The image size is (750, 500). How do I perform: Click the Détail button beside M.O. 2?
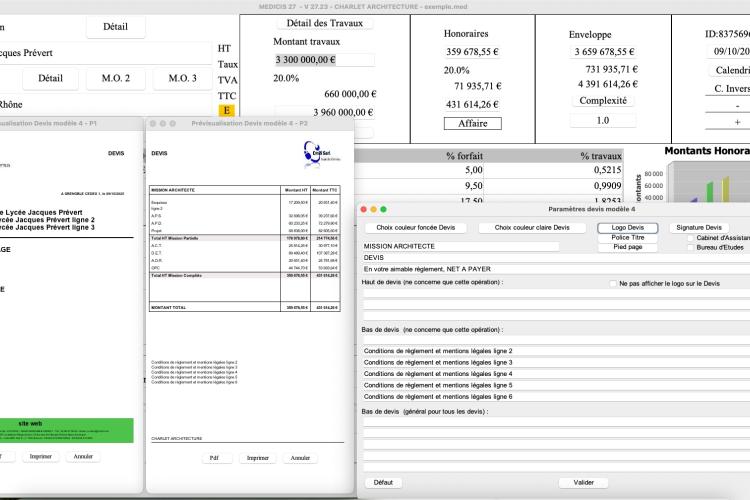pyautogui.click(x=50, y=78)
